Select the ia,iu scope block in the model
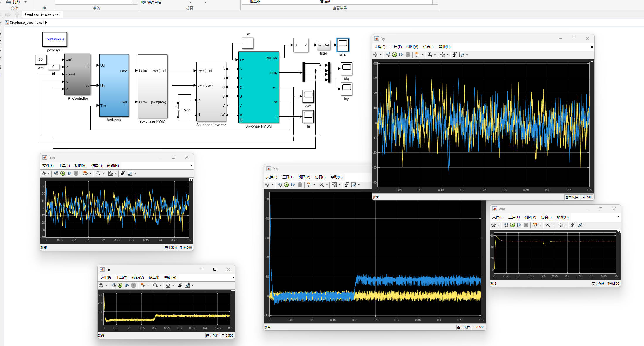 pyautogui.click(x=343, y=45)
